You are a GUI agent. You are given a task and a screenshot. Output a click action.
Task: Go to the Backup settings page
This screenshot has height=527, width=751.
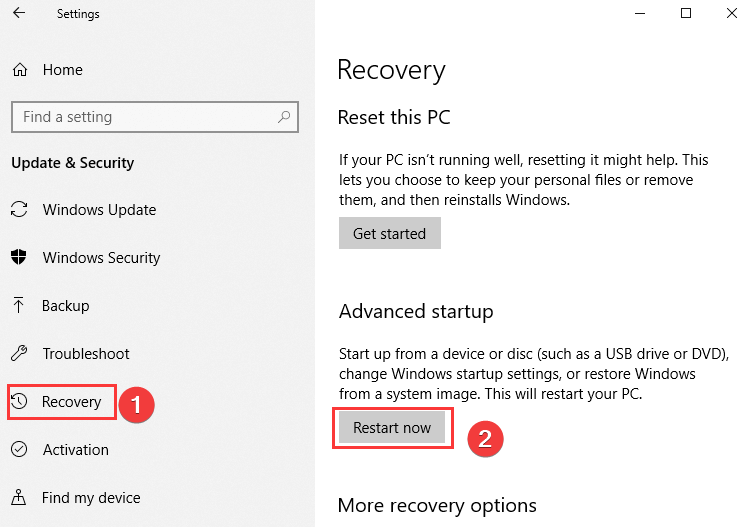(66, 306)
